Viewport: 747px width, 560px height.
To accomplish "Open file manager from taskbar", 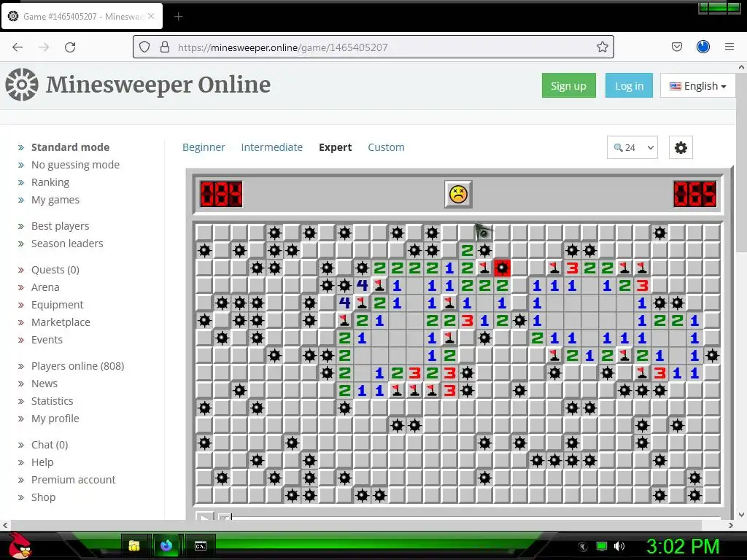I will click(x=134, y=545).
